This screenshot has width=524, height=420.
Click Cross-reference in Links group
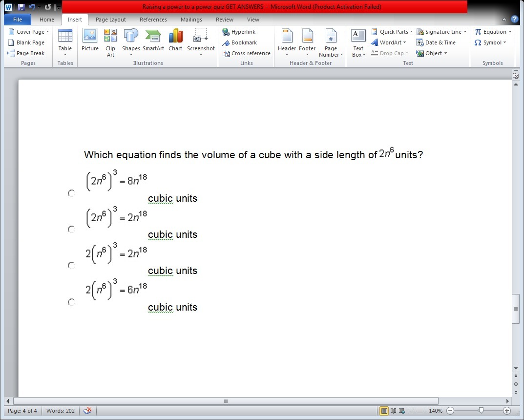(x=247, y=53)
